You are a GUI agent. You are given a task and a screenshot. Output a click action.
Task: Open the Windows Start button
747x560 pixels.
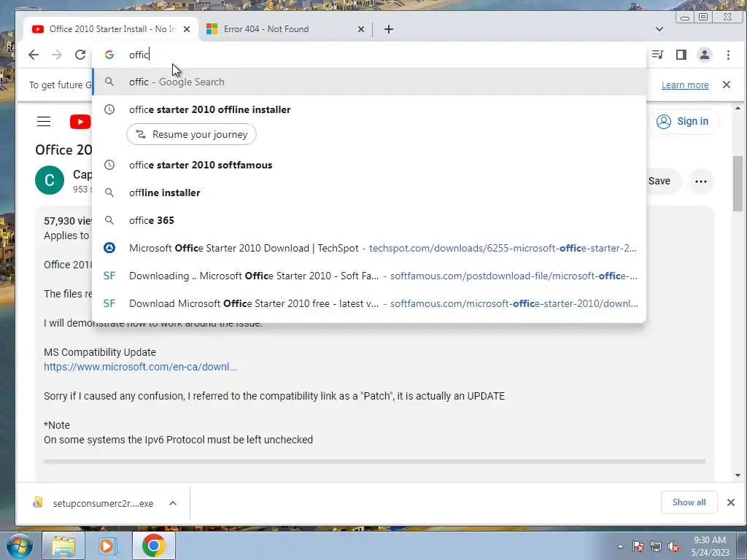click(x=20, y=545)
